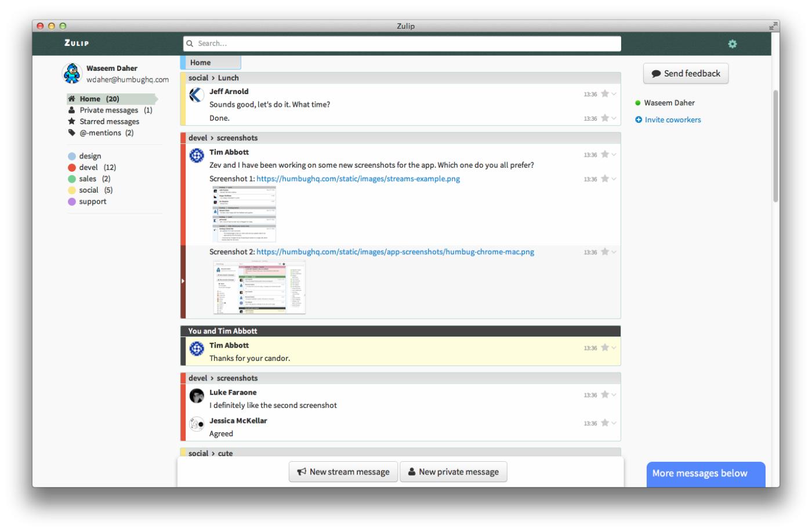Click the design stream color swatch

click(72, 156)
